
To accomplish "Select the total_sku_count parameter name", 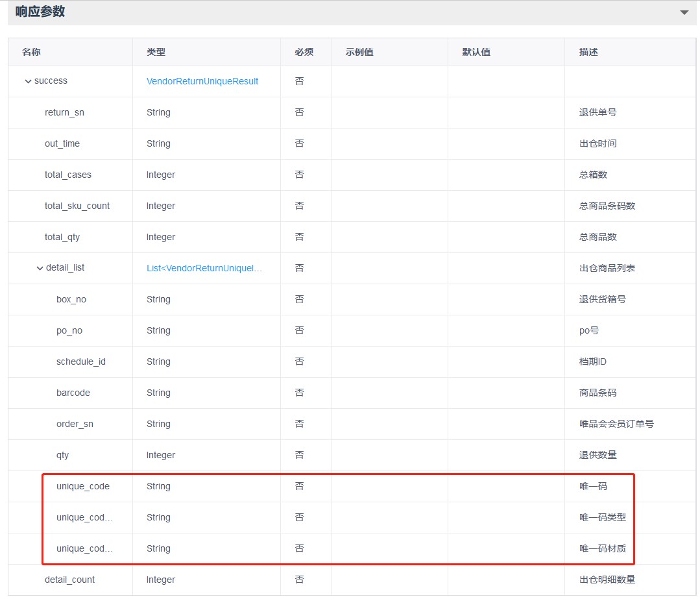I will point(77,206).
